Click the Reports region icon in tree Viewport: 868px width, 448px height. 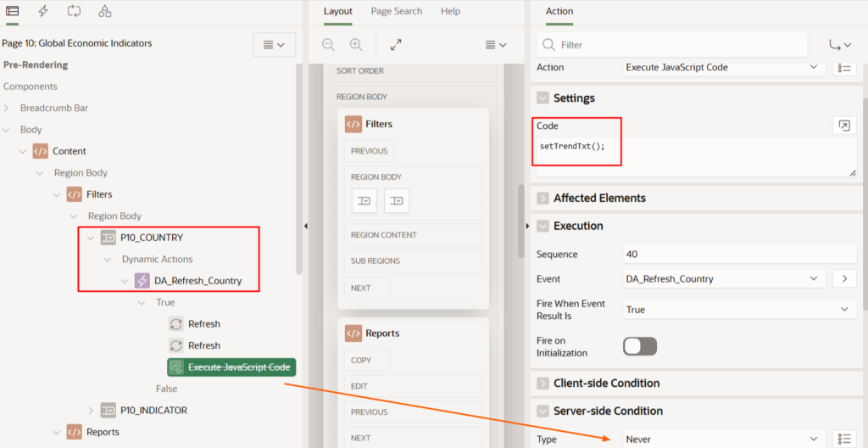[75, 432]
